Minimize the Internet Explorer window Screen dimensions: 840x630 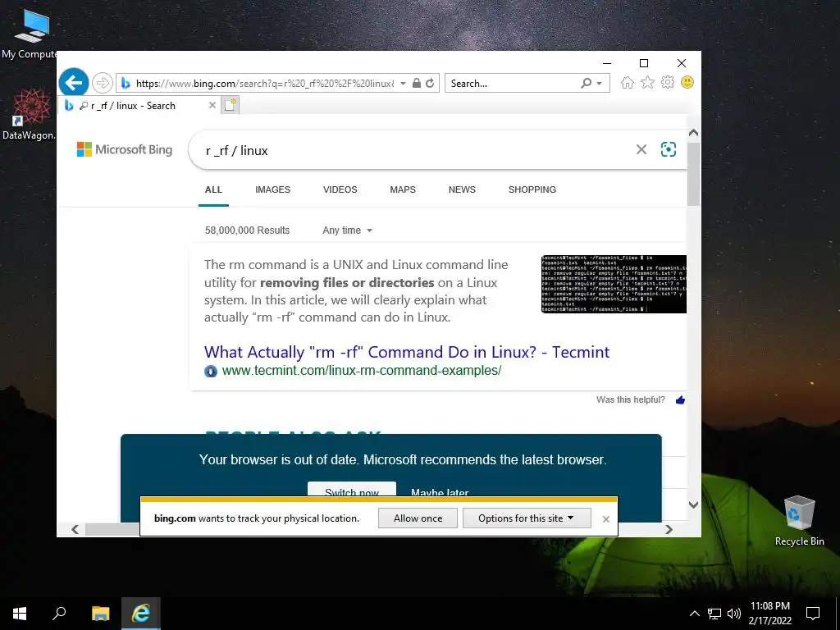click(607, 63)
